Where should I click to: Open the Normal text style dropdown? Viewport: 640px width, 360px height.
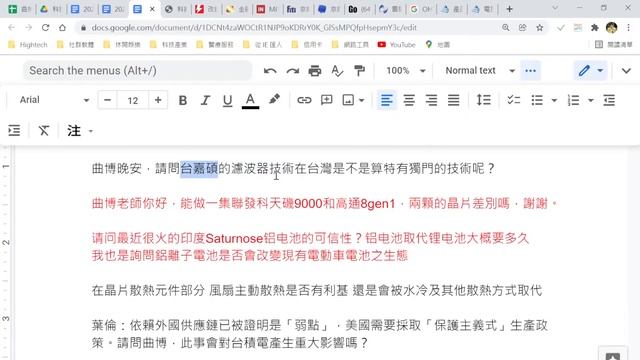[x=480, y=71]
